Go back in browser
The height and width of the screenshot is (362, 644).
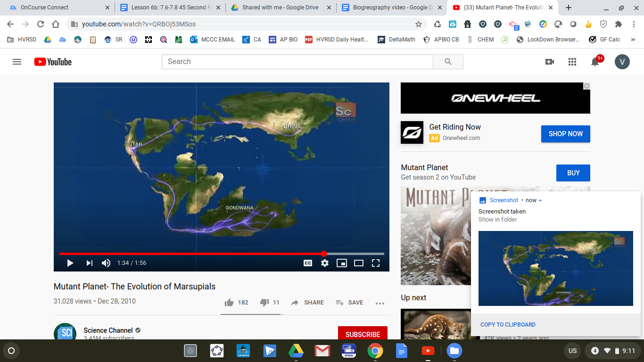[10, 24]
